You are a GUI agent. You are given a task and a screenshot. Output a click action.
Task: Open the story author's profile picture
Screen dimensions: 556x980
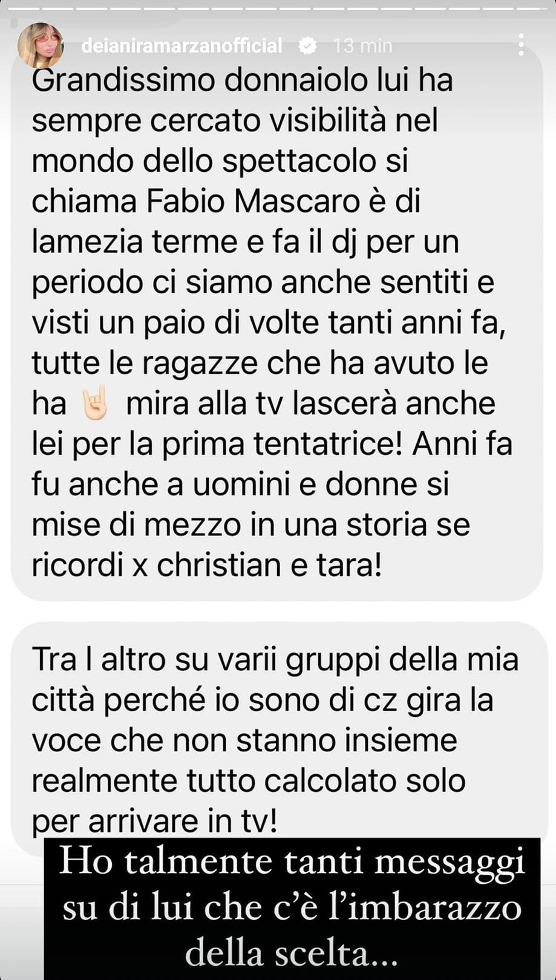(40, 46)
